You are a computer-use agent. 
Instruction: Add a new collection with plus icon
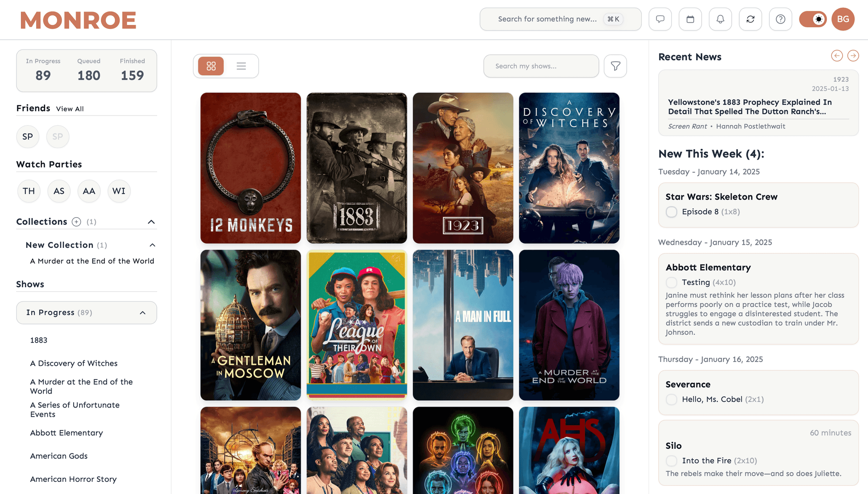(76, 222)
